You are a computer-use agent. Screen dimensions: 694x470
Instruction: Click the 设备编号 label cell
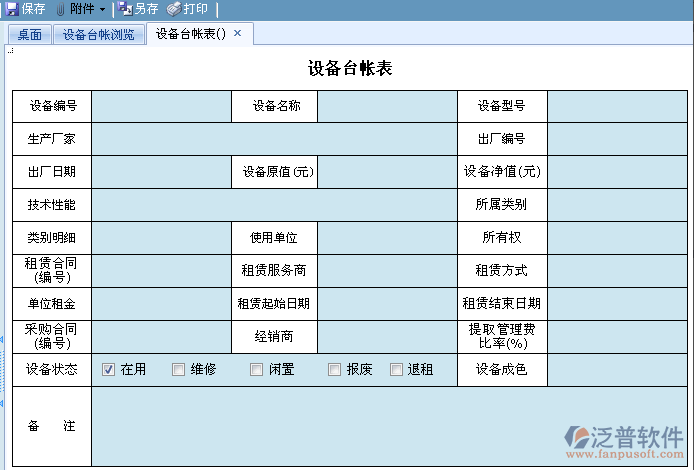[x=52, y=106]
